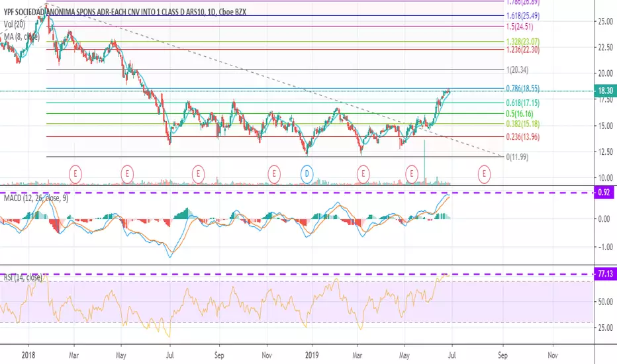The image size is (617, 364).
Task: Click the final Nov label on time axis
Action: pos(553,355)
